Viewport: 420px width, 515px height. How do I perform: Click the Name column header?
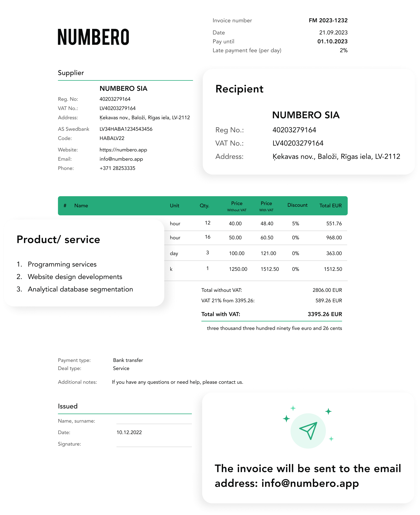pos(81,205)
